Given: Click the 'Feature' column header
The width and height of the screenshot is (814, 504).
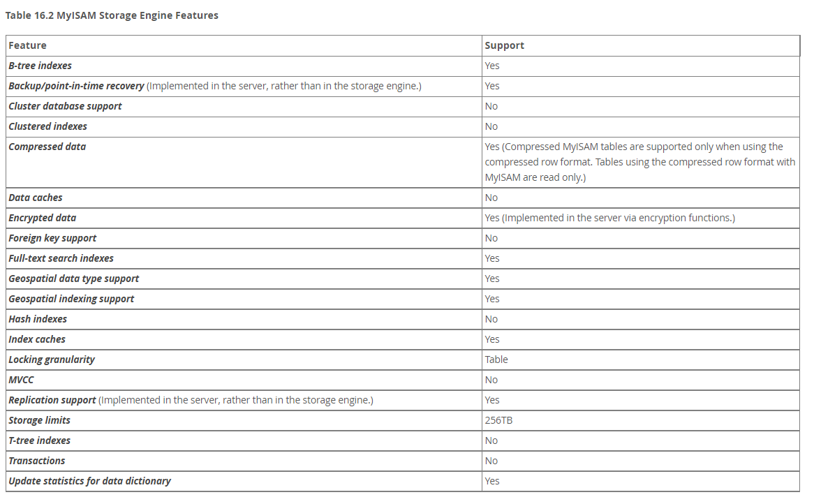Looking at the screenshot, I should 28,45.
